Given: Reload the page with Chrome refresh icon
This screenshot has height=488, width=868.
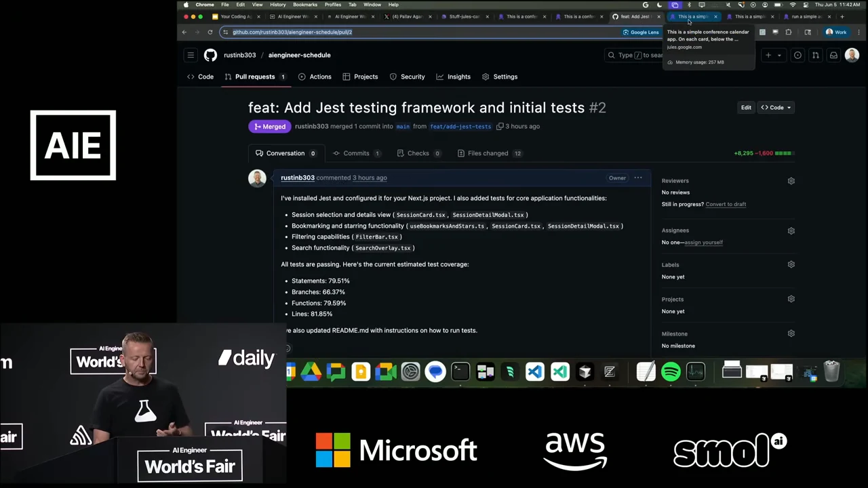Looking at the screenshot, I should tap(210, 32).
